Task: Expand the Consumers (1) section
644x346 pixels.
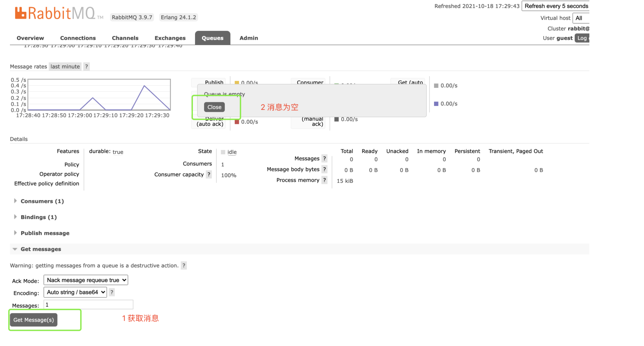Action: pyautogui.click(x=42, y=201)
